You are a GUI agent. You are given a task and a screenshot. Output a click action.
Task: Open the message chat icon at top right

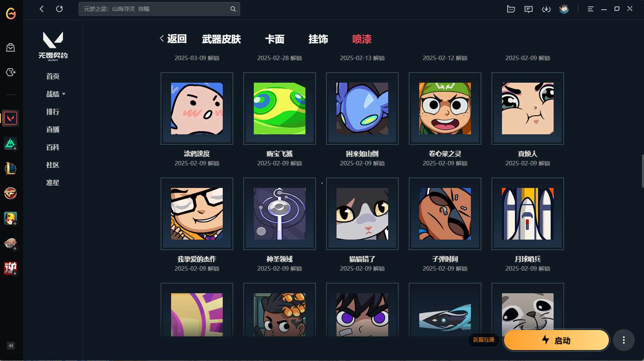point(529,9)
